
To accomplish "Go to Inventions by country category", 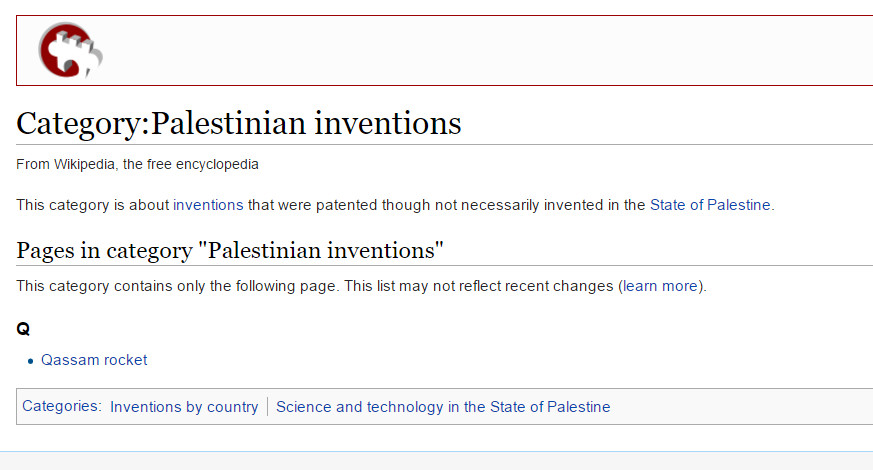I will point(184,407).
